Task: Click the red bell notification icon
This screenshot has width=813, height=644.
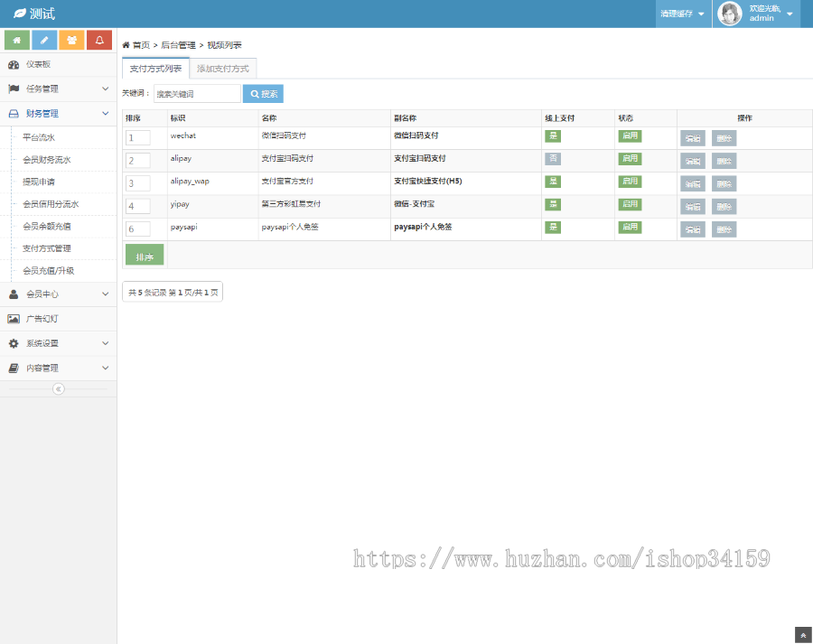Action: tap(99, 41)
